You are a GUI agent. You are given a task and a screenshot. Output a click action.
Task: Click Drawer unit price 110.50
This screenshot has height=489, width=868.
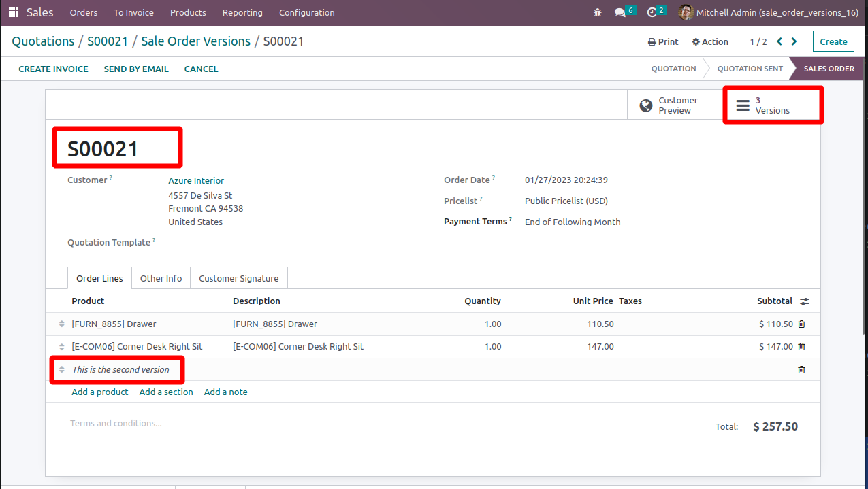point(600,324)
